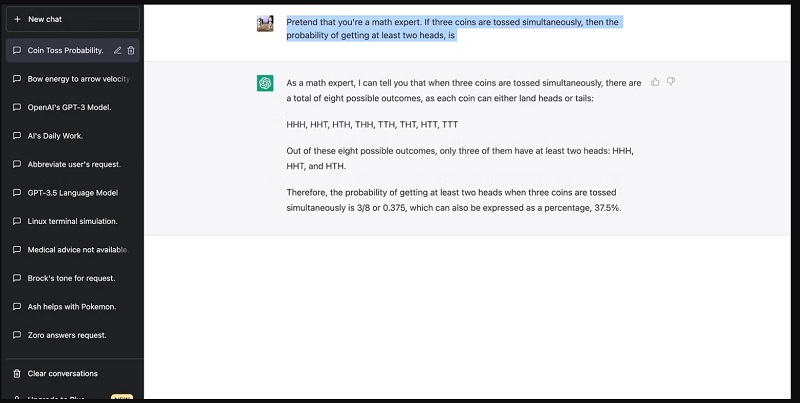Open the Bow energy to arrow velocity chat
Viewport: 800px width, 403px height.
(76, 78)
